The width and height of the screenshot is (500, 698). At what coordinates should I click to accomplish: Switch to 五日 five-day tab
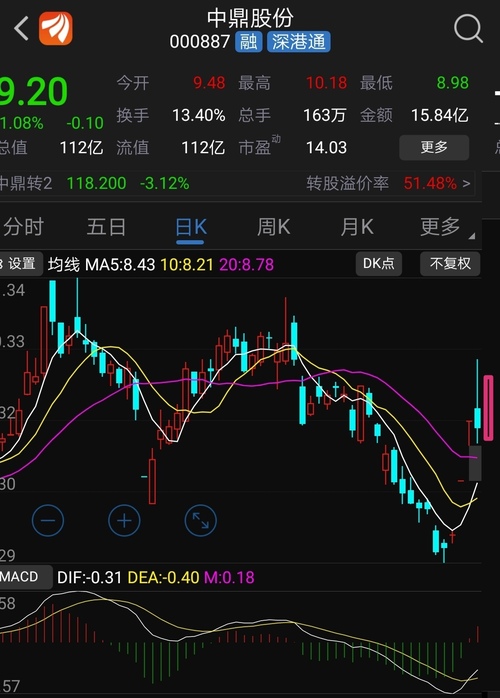point(106,227)
